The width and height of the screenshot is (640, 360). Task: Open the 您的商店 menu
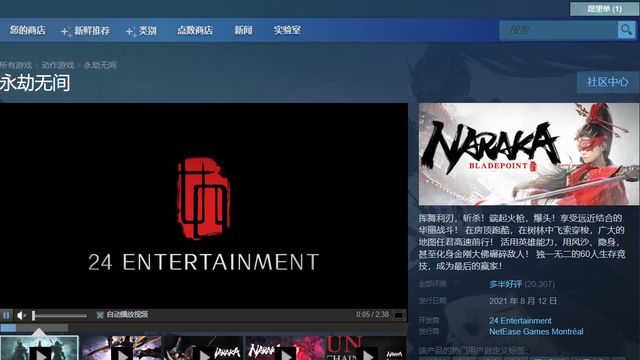pos(27,30)
